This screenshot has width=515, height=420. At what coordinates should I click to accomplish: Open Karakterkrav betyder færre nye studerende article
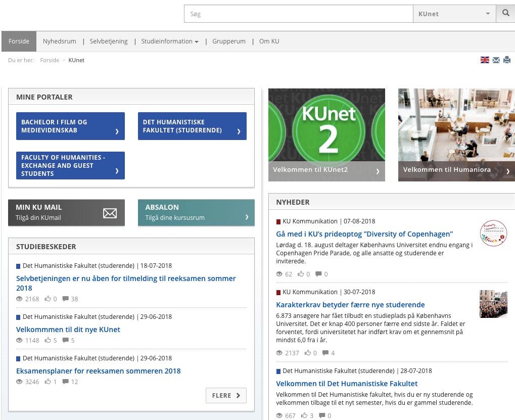(350, 304)
